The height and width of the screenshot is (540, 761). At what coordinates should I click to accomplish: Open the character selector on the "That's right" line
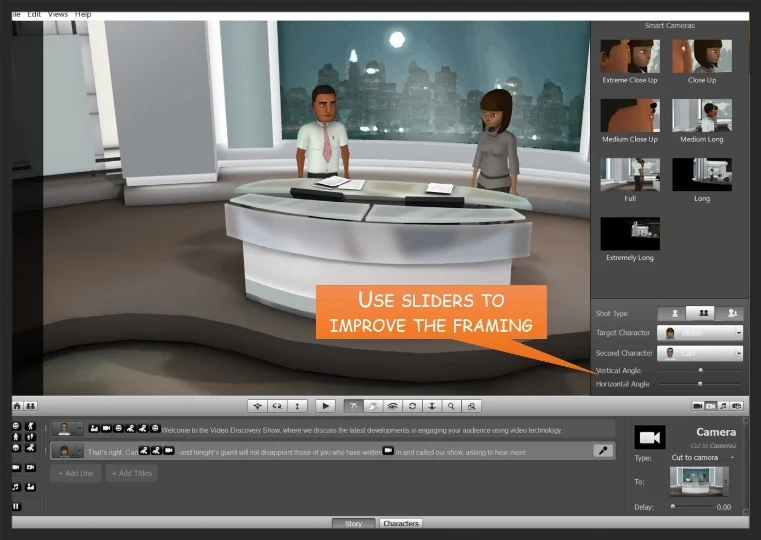point(67,451)
